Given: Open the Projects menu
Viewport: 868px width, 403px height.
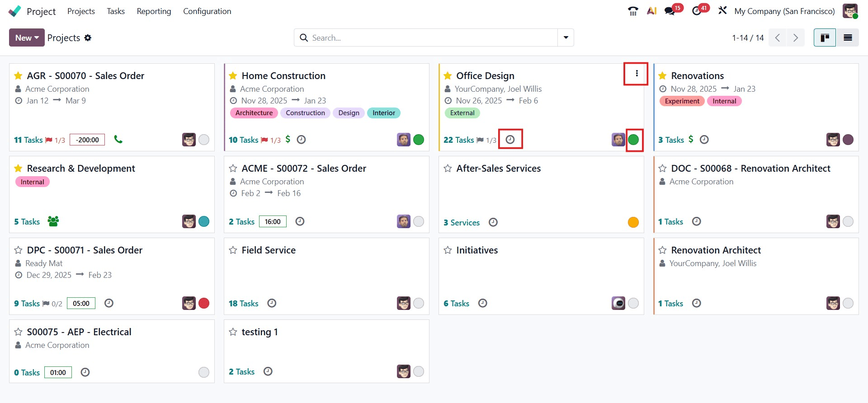Looking at the screenshot, I should (81, 11).
